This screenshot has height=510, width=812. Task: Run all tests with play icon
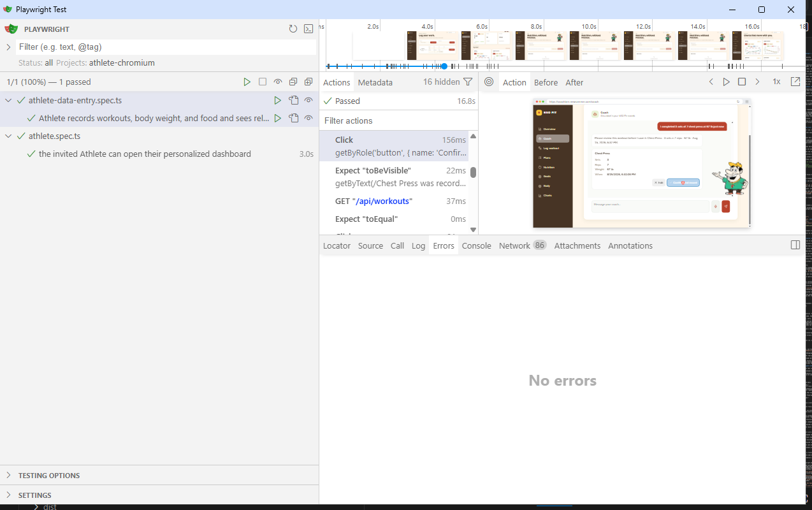click(x=247, y=82)
